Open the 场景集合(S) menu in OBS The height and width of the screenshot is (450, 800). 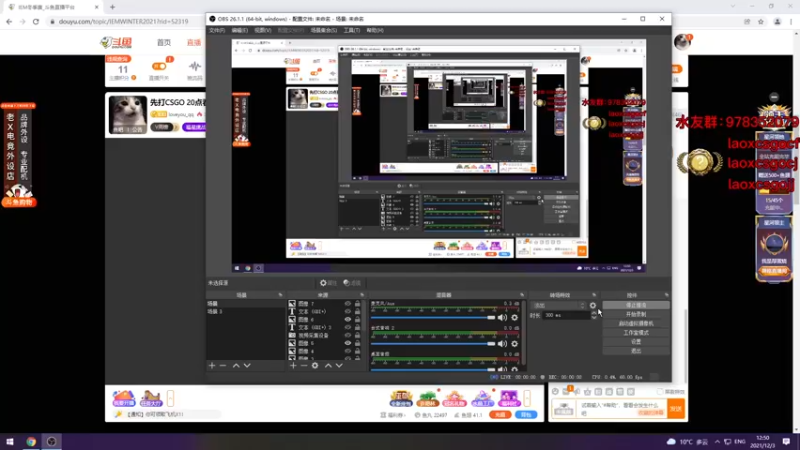coord(323,31)
